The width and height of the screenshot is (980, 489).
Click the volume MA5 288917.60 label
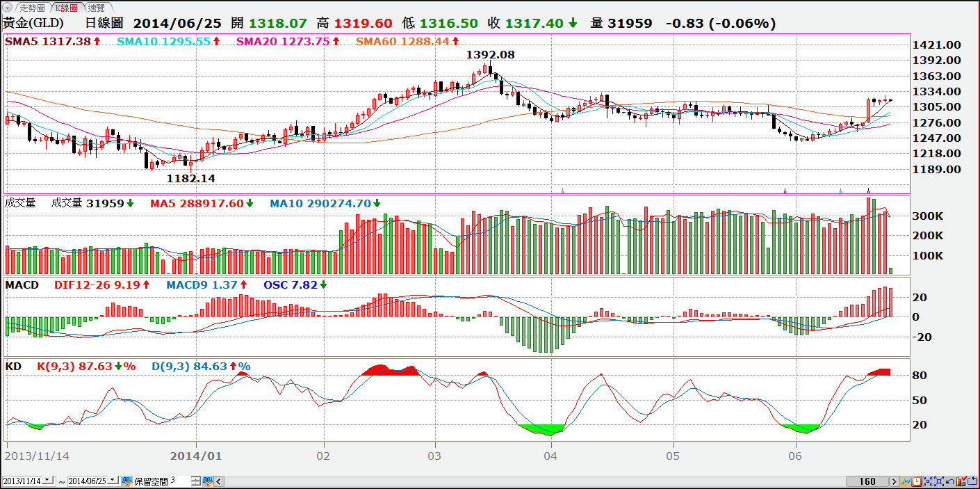(x=202, y=204)
